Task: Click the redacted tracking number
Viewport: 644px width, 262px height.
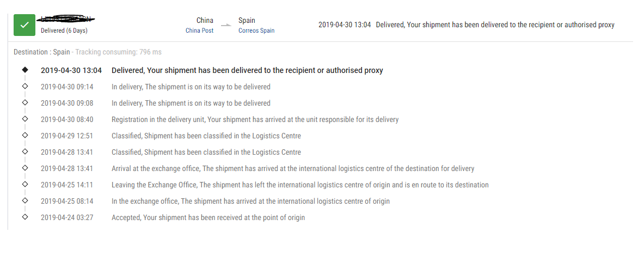Action: [x=65, y=20]
